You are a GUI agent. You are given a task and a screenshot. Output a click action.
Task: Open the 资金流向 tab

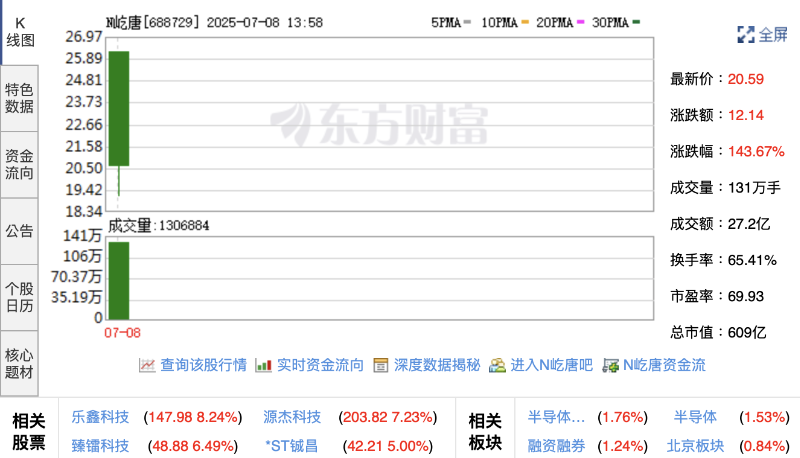[19, 165]
